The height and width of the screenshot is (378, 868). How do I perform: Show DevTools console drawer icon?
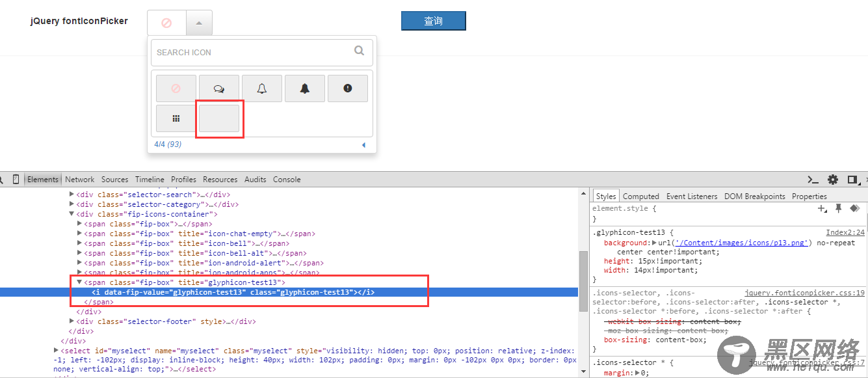point(813,180)
